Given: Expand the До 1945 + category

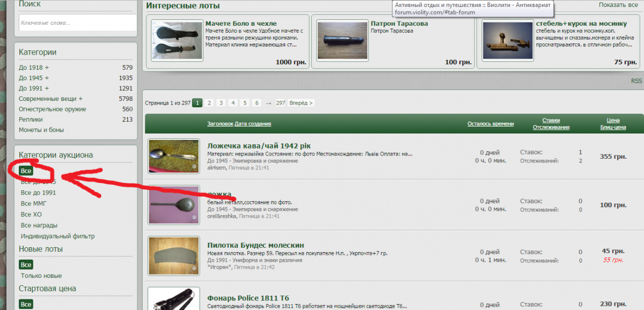Looking at the screenshot, I should (33, 78).
